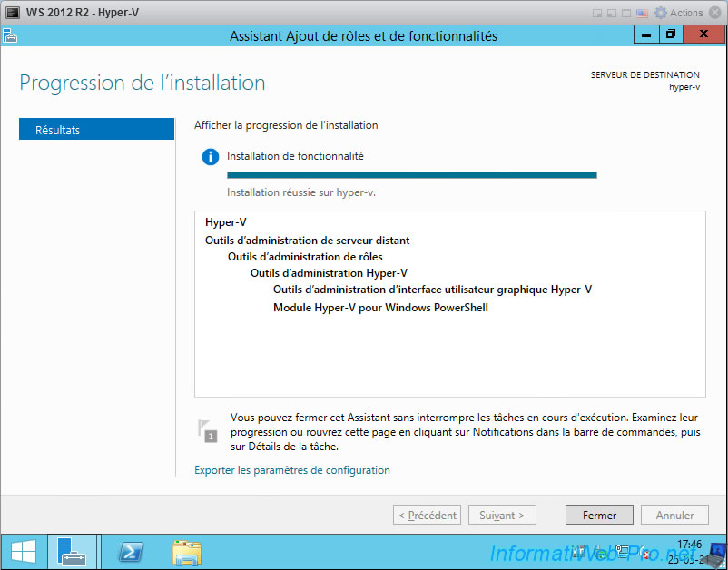The height and width of the screenshot is (570, 728).
Task: Launch PowerShell from the taskbar
Action: click(x=131, y=552)
